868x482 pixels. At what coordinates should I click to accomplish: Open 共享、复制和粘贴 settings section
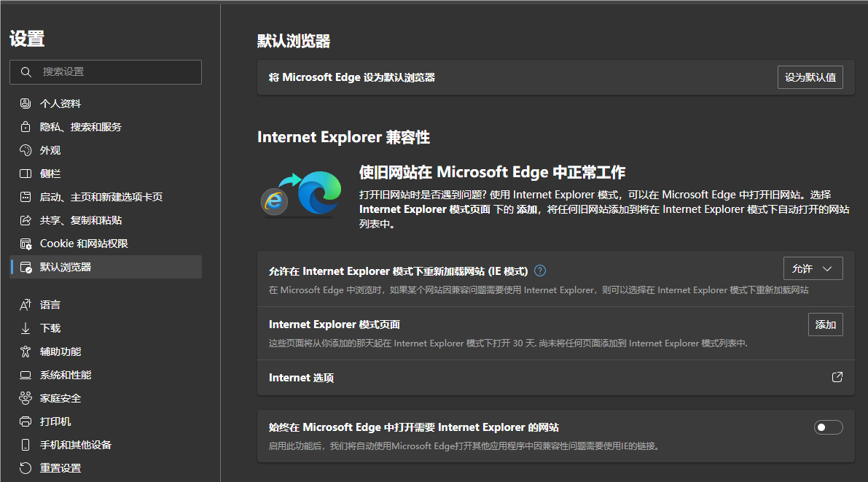[80, 220]
